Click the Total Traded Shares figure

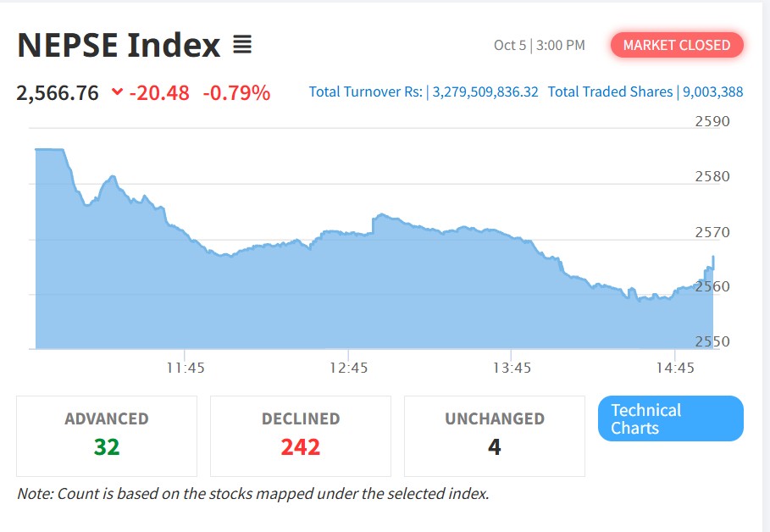(x=712, y=91)
